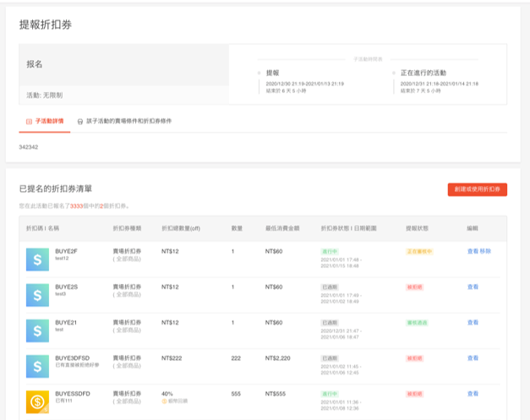This screenshot has height=420, width=530.
Task: Click the 正在進行的活動 timeline marker
Action: [394, 74]
